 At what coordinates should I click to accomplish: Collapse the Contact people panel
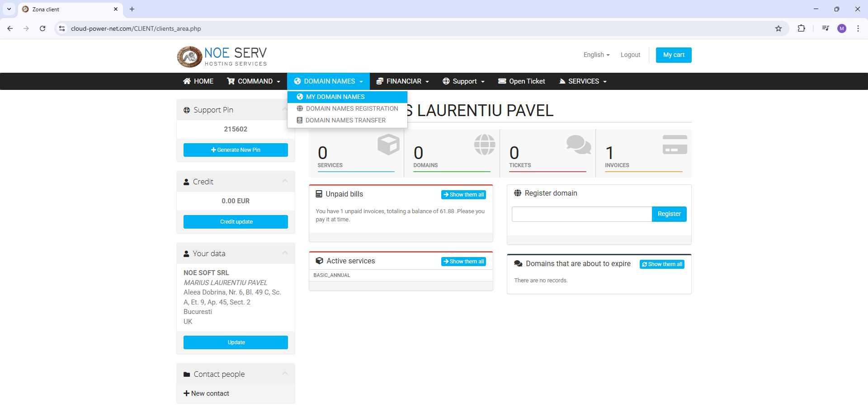click(285, 374)
